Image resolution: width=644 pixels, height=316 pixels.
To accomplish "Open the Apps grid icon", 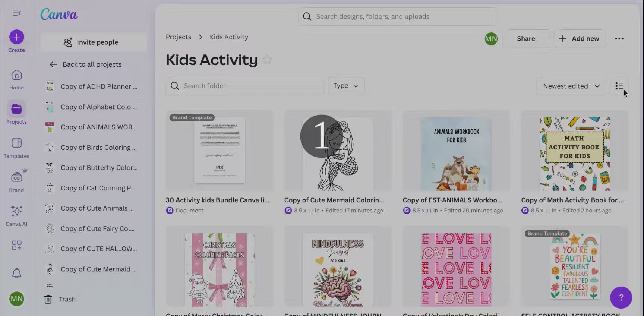I will tap(17, 245).
